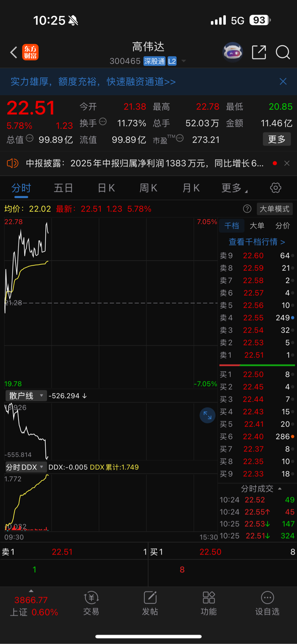Switch to the 周K tab
This screenshot has height=644, width=297.
(148, 188)
